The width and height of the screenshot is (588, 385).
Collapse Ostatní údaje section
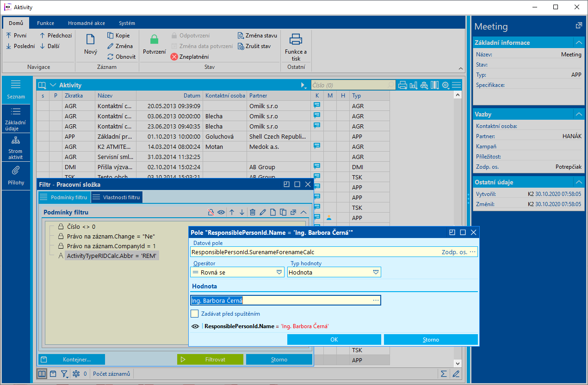(578, 182)
